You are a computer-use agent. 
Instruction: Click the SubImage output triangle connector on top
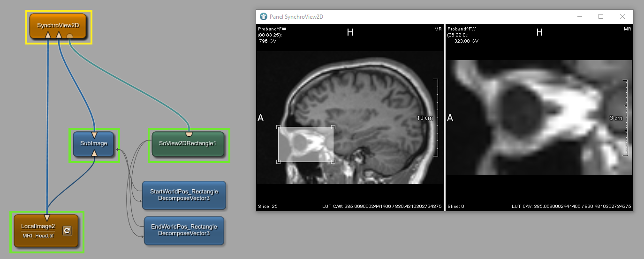coord(94,135)
